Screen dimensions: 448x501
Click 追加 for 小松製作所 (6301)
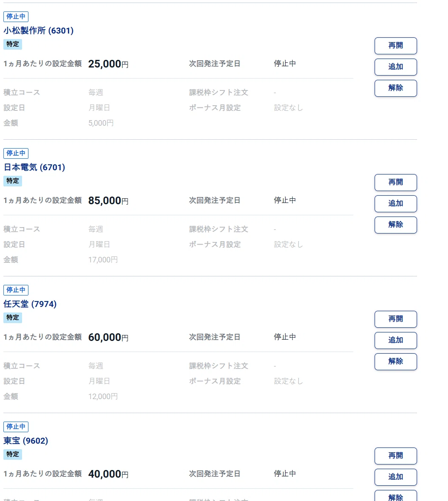click(x=396, y=67)
